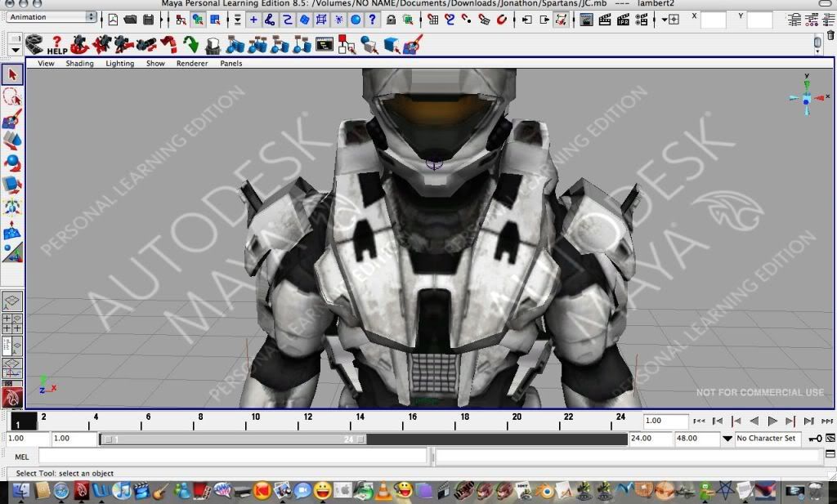Switch to four view layout
Screen dimensions: 837x504
11,323
